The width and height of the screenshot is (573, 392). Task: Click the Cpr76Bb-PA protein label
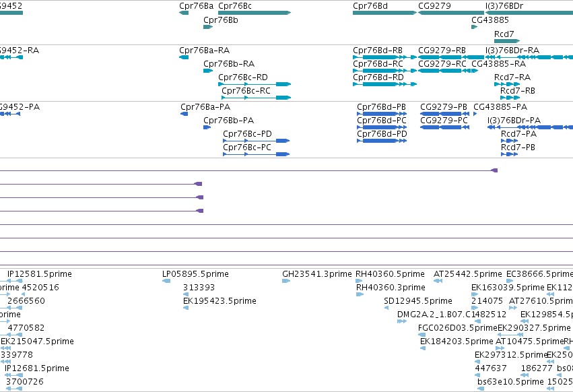pyautogui.click(x=229, y=121)
